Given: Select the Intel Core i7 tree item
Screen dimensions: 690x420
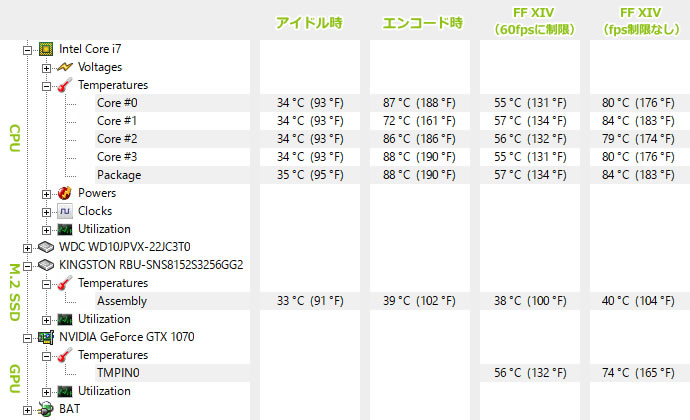Looking at the screenshot, I should click(90, 49).
